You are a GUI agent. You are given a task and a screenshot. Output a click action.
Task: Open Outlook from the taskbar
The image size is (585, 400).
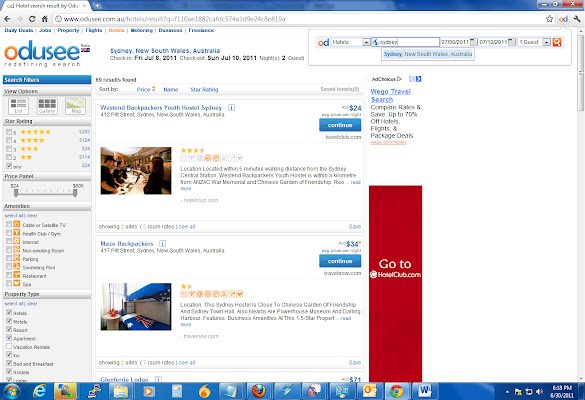pos(369,391)
